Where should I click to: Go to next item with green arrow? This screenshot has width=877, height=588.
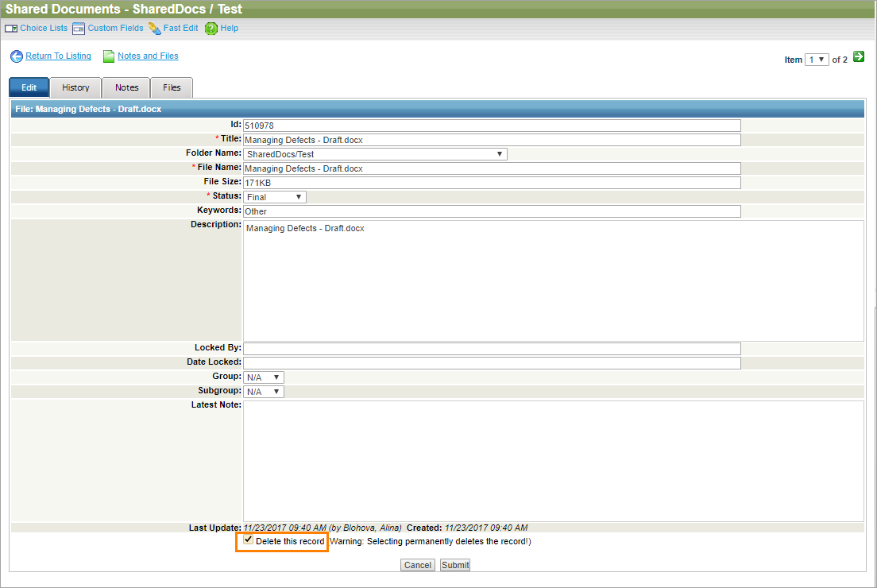point(859,58)
